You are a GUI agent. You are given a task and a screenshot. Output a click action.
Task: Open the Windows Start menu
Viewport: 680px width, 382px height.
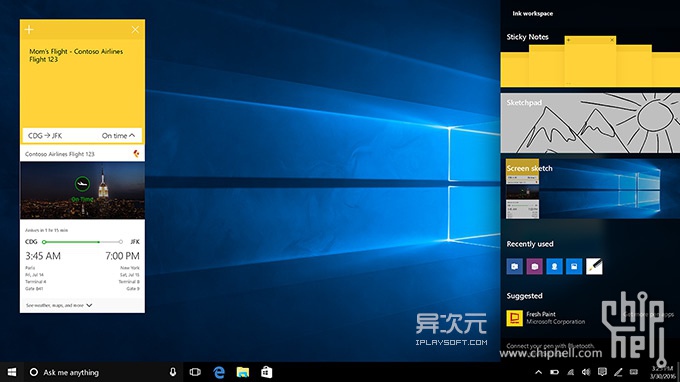[x=12, y=372]
